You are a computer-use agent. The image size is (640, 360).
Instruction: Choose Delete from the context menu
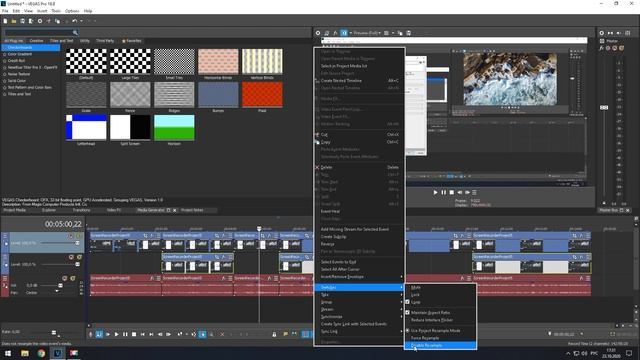(x=359, y=167)
